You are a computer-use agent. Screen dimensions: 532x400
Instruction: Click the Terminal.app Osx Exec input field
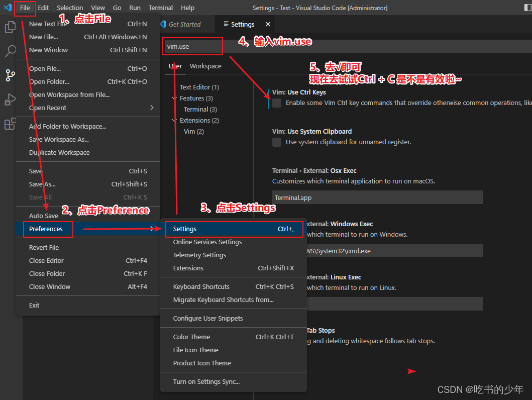point(378,197)
